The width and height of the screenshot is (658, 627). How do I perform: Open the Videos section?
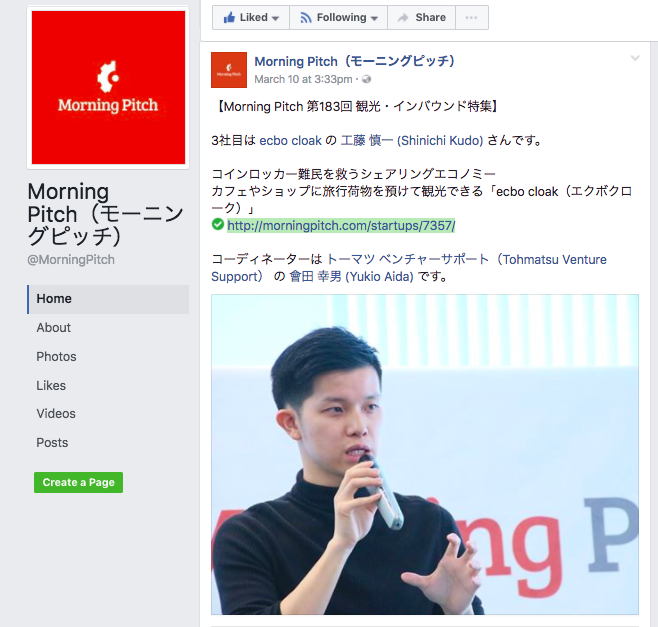[x=56, y=414]
